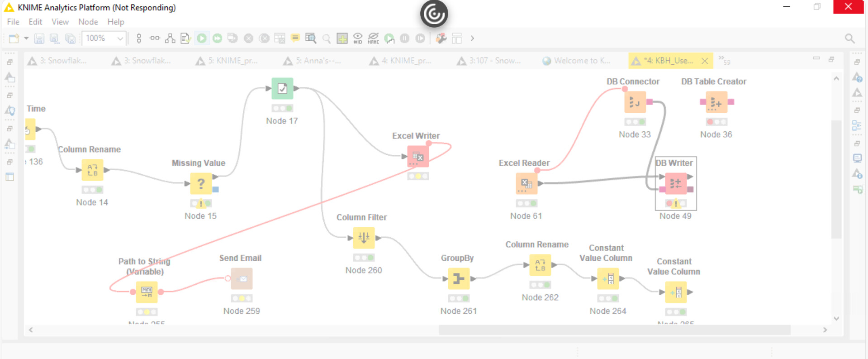
Task: Show the hidden editor tabs list
Action: click(x=724, y=60)
